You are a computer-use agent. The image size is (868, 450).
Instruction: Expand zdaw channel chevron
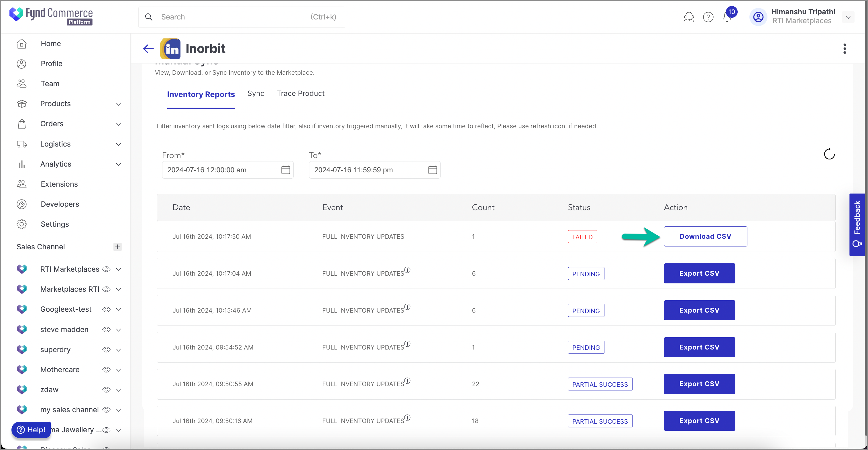[118, 390]
